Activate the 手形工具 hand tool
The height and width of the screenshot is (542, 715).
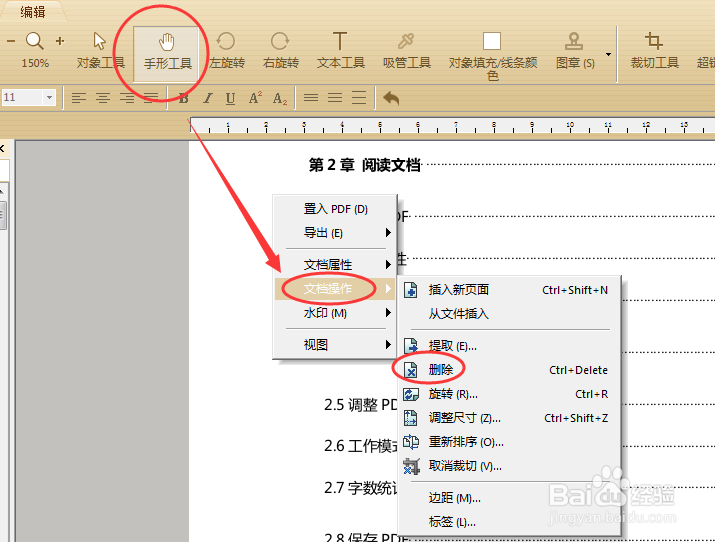click(x=166, y=52)
